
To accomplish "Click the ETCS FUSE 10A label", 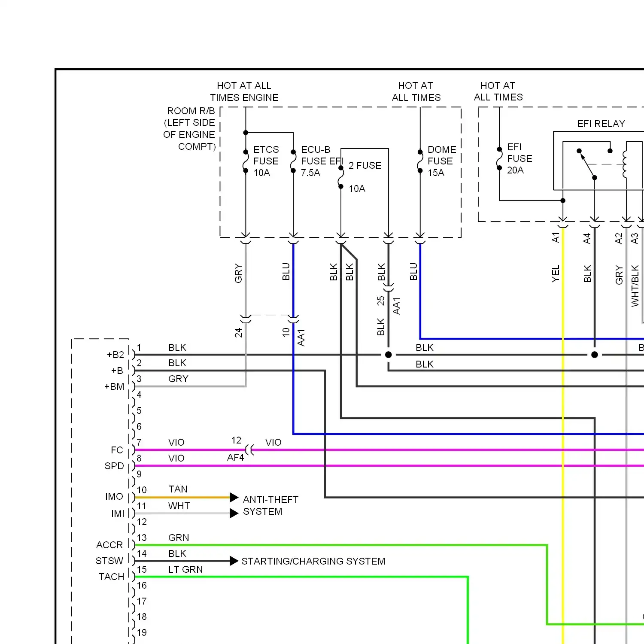I will click(266, 161).
